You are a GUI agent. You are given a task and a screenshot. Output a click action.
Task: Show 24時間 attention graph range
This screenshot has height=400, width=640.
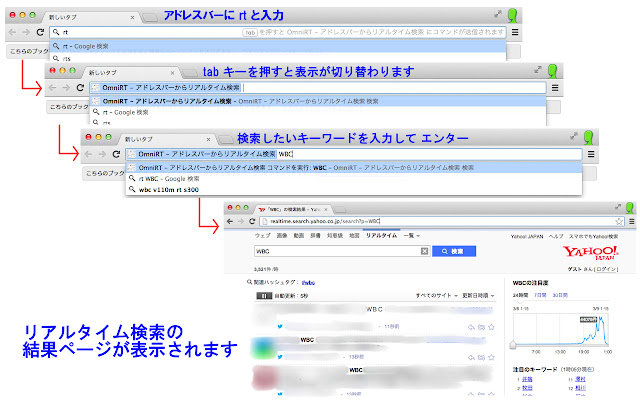(520, 295)
